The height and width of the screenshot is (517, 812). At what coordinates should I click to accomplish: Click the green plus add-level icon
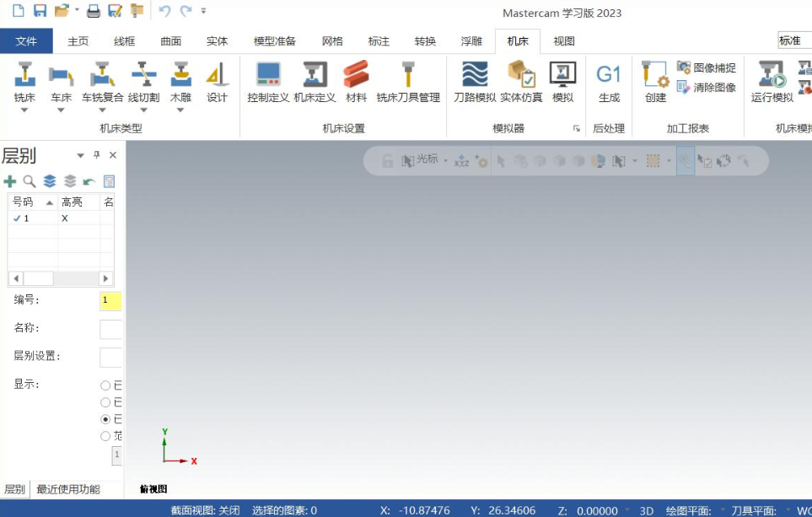coord(10,181)
